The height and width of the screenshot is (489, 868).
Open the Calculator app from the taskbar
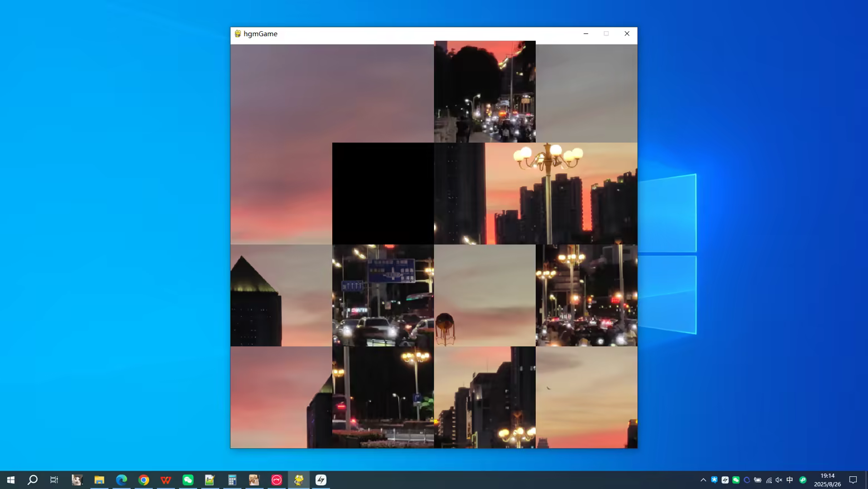click(x=232, y=480)
